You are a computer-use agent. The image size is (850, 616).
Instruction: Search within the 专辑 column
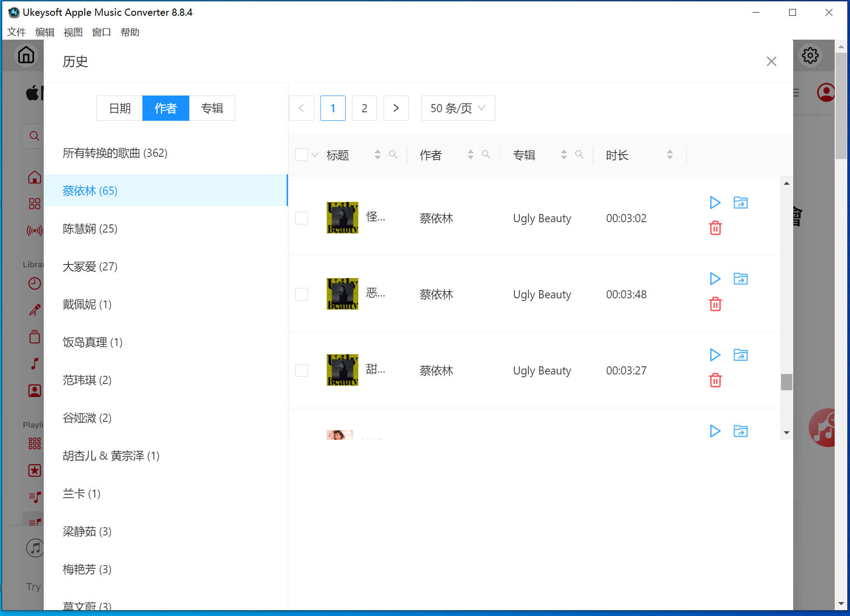pos(579,155)
